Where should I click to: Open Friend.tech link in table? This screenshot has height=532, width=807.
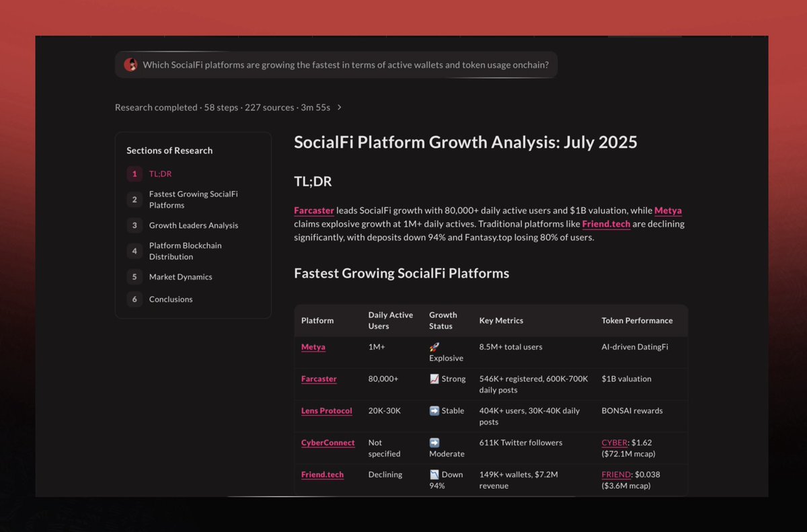pos(322,474)
